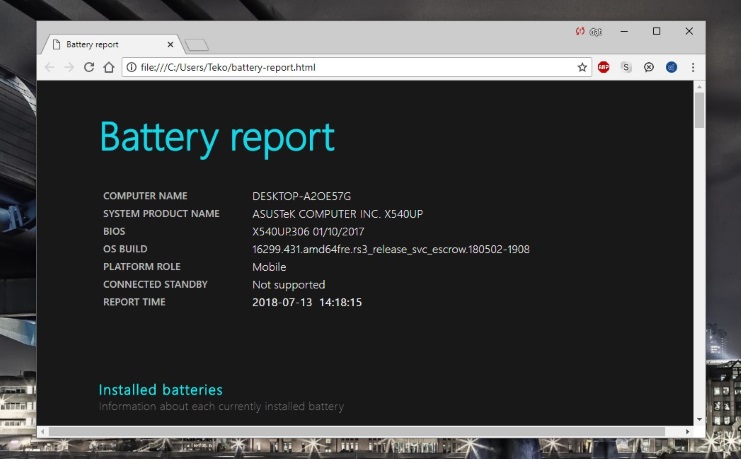Click the vertical scrollbar thumb

click(699, 110)
